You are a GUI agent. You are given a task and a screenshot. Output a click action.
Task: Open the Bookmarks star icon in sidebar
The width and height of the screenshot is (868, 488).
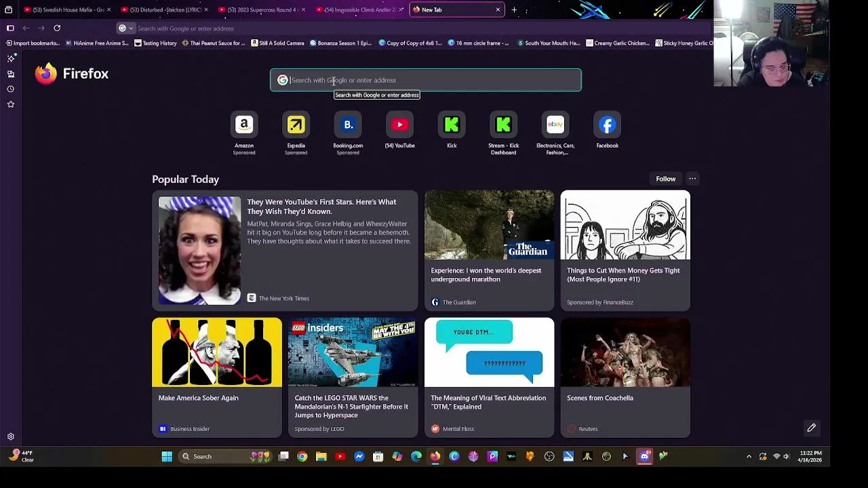click(11, 104)
